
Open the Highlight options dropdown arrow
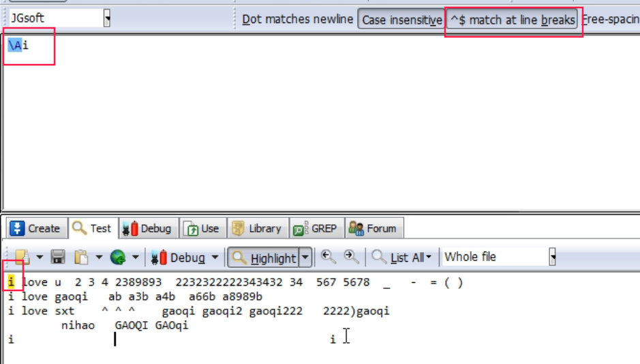click(x=305, y=258)
